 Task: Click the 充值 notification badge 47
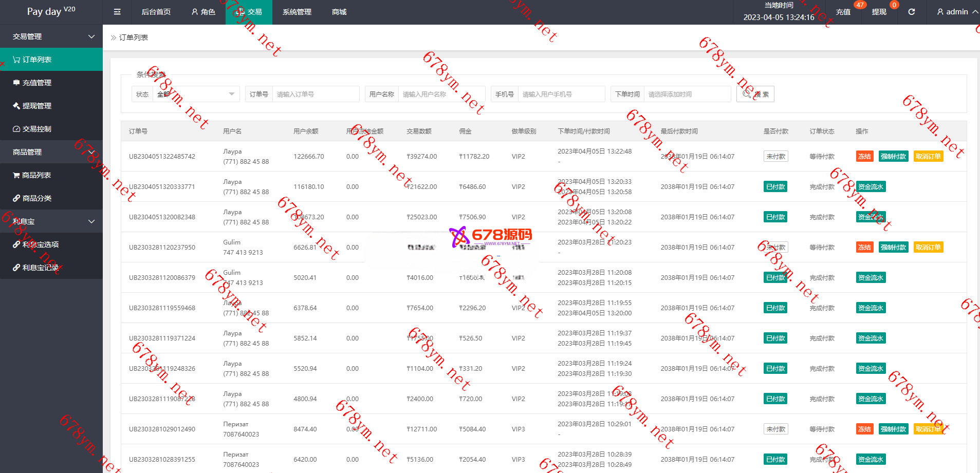[860, 5]
